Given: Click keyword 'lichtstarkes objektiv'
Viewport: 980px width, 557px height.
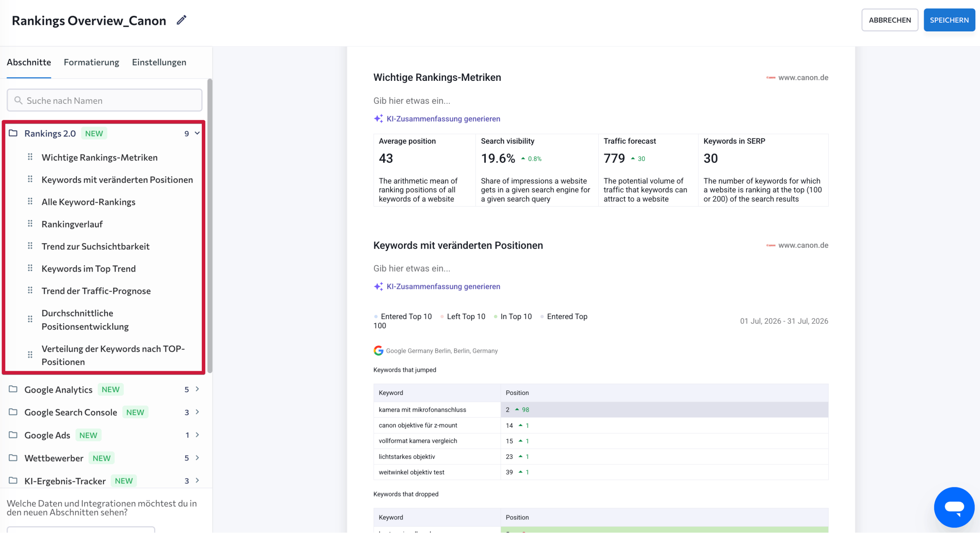Looking at the screenshot, I should coord(407,456).
